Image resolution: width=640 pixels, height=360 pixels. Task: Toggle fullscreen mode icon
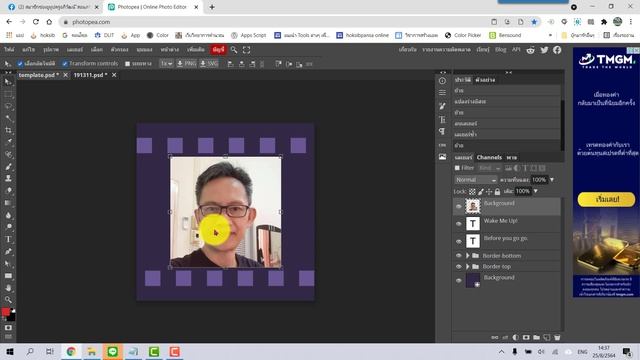click(247, 50)
